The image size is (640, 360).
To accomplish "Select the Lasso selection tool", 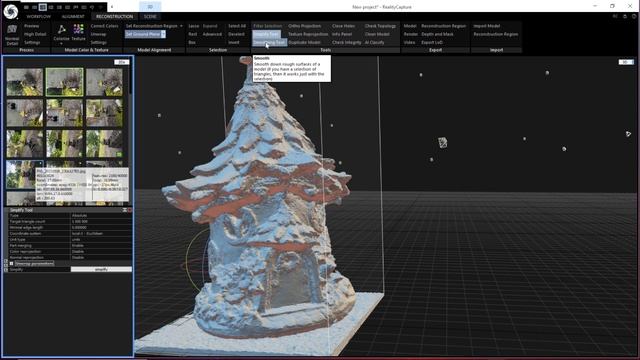I will click(x=193, y=26).
